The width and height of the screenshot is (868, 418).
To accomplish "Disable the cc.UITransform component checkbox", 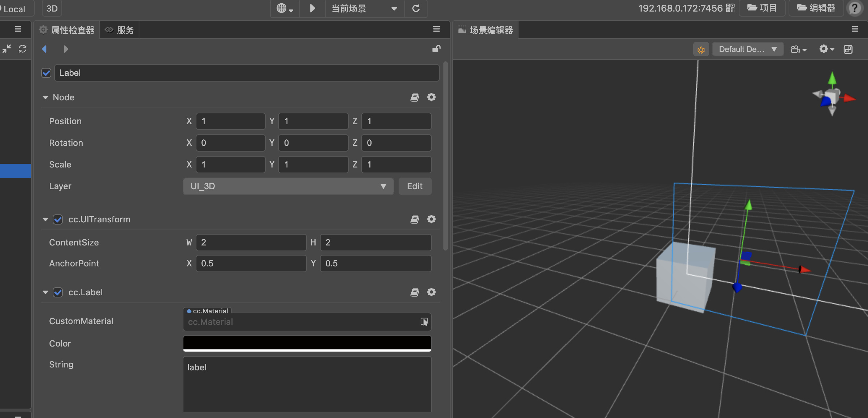I will point(58,219).
